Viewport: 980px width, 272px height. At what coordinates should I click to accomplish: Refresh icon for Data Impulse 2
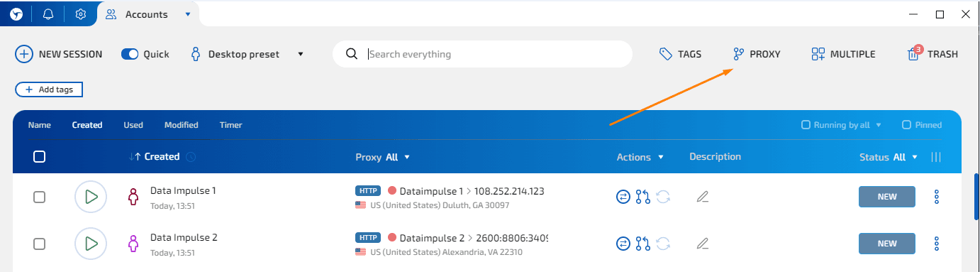663,244
